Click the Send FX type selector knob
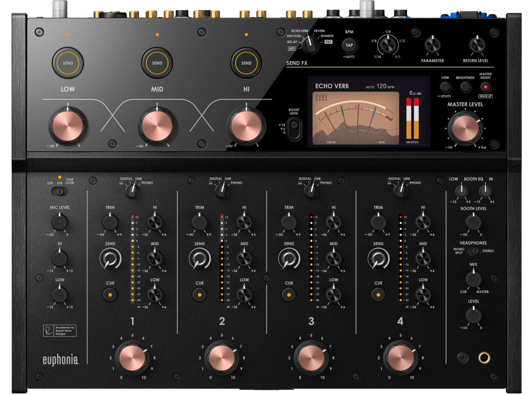The height and width of the screenshot is (395, 532). coord(310,45)
